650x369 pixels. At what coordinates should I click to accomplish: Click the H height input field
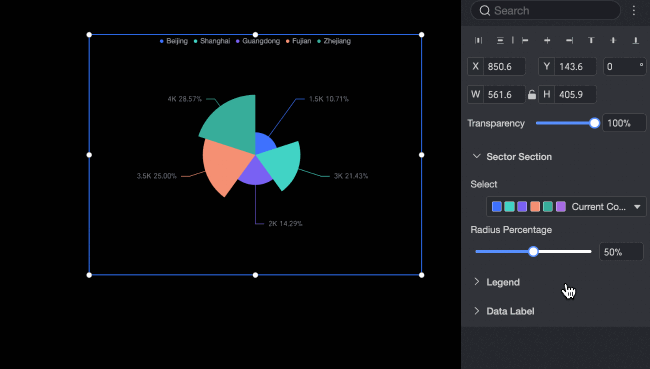pos(575,95)
